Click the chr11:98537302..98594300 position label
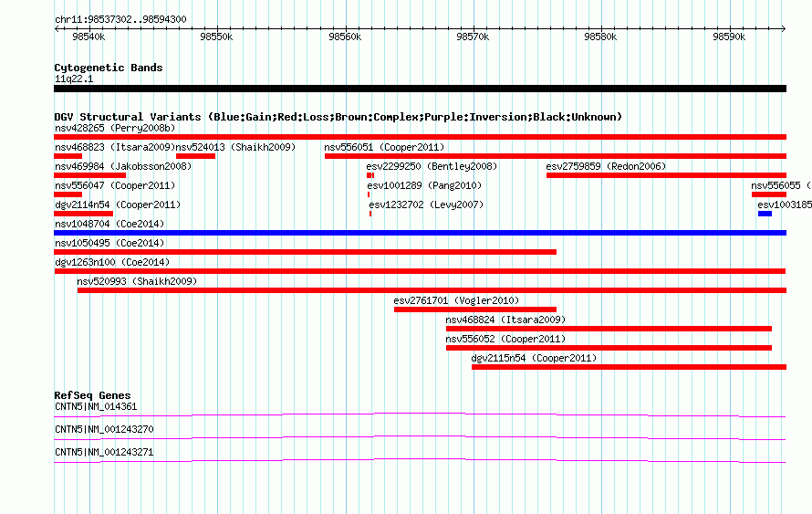Viewport: 812px width, 514px height. (x=120, y=19)
